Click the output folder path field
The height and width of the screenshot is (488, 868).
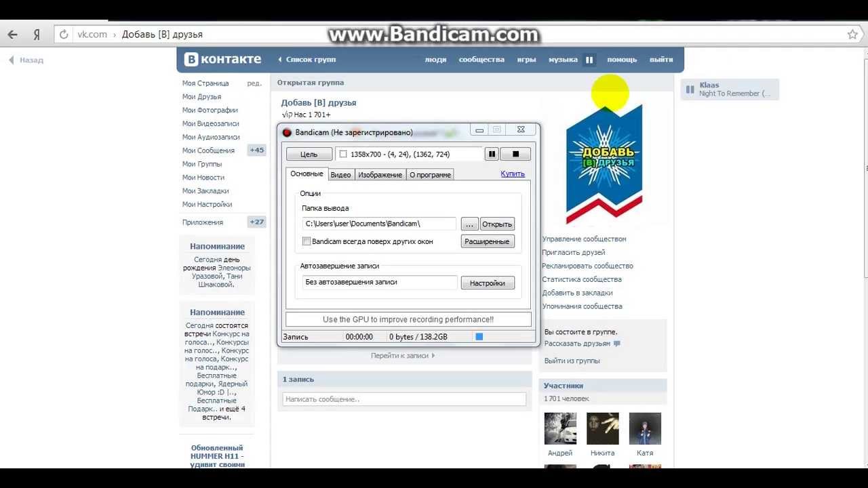coord(380,224)
